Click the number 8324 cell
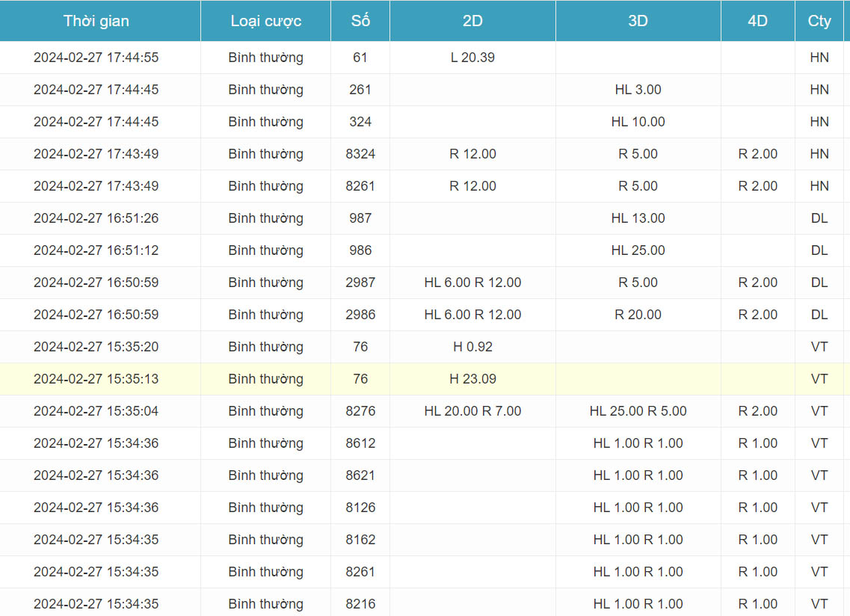 360,154
